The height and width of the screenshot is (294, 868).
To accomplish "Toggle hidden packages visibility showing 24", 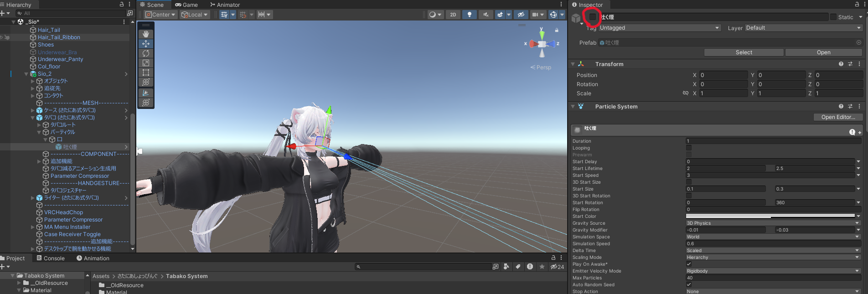I will coord(557,267).
